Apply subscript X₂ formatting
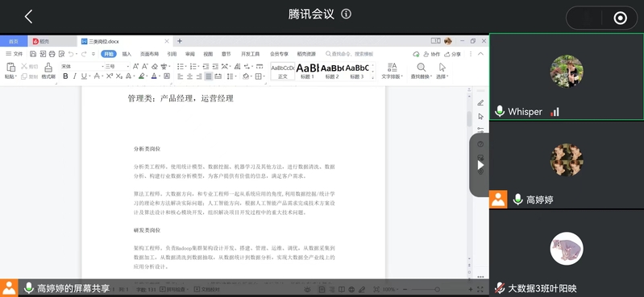644x297 pixels. point(119,76)
